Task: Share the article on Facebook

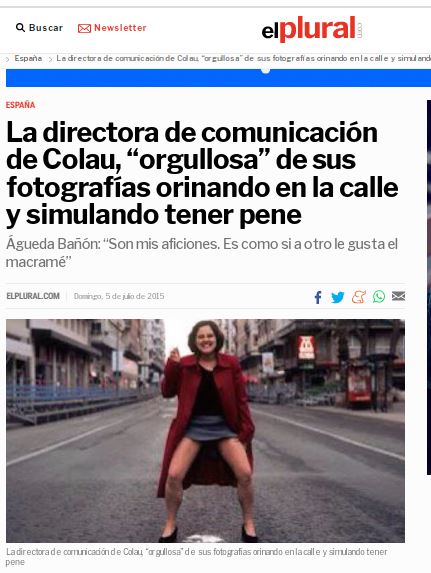Action: (x=318, y=297)
